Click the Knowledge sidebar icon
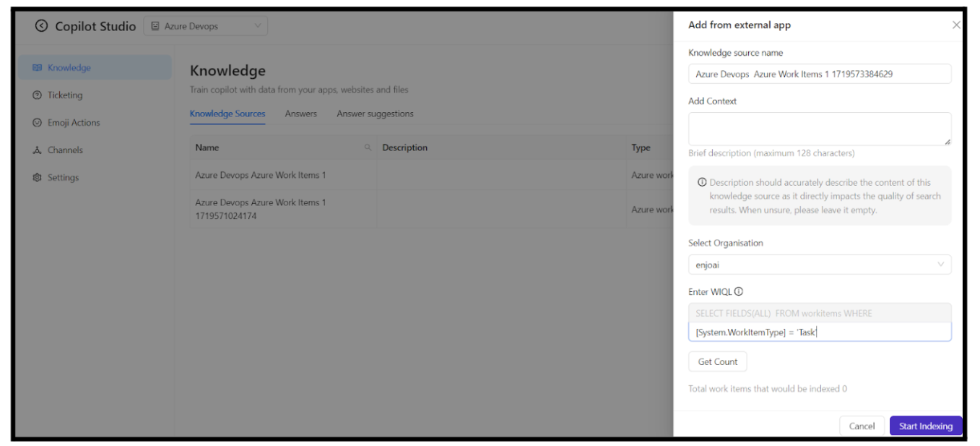This screenshot has width=980, height=446. 38,68
